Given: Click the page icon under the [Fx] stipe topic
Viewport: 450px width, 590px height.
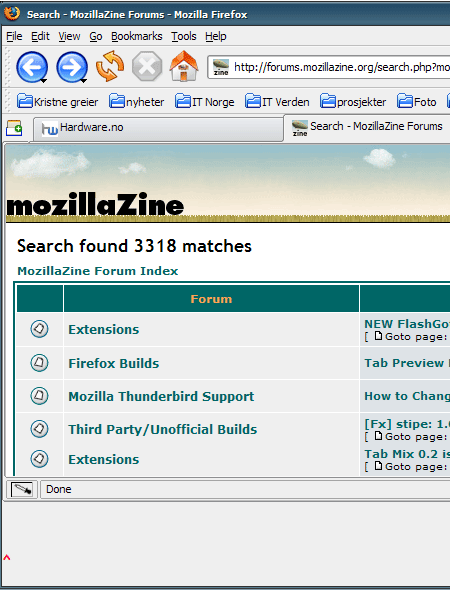Looking at the screenshot, I should click(x=378, y=436).
